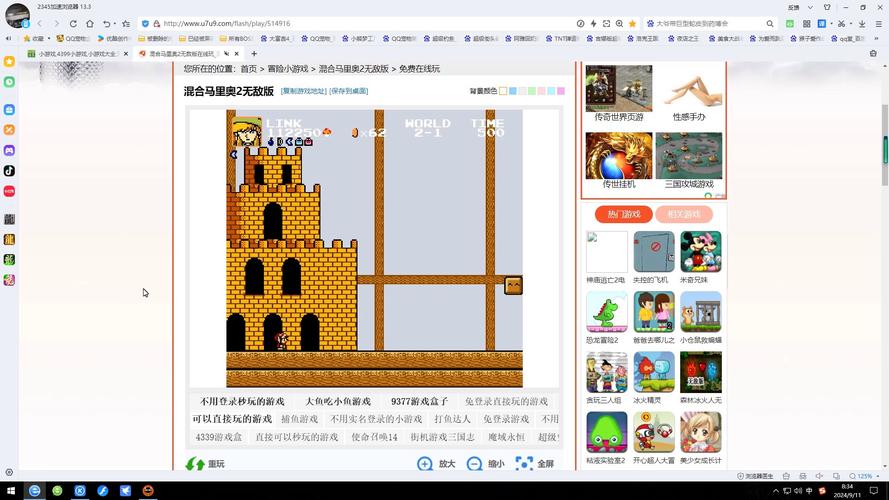Click the 复制游戏地址 link
Screen dimensions: 889x500
pos(304,91)
